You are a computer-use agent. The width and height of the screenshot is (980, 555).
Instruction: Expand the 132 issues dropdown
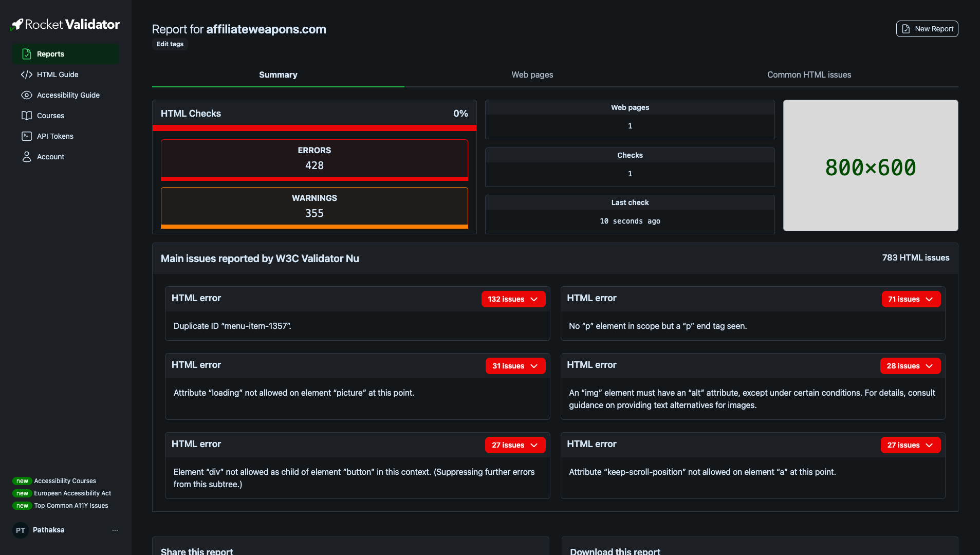tap(513, 299)
